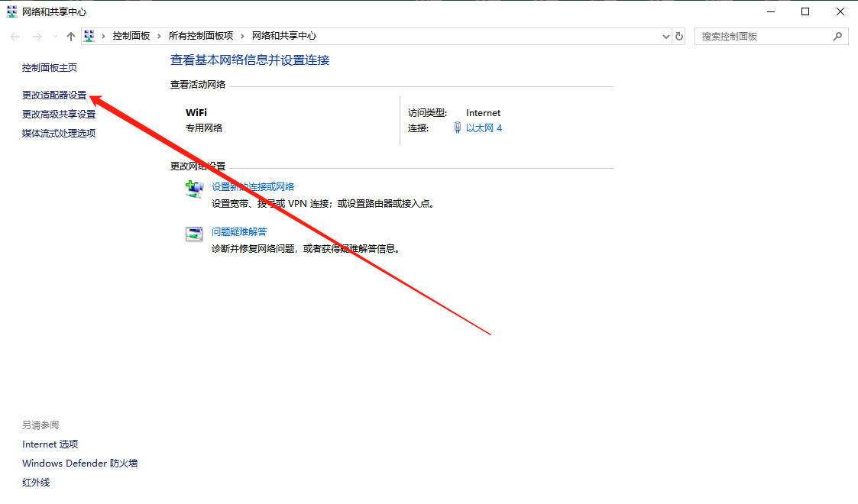The image size is (858, 504).
Task: Go up one level with up arrow
Action: [x=71, y=37]
